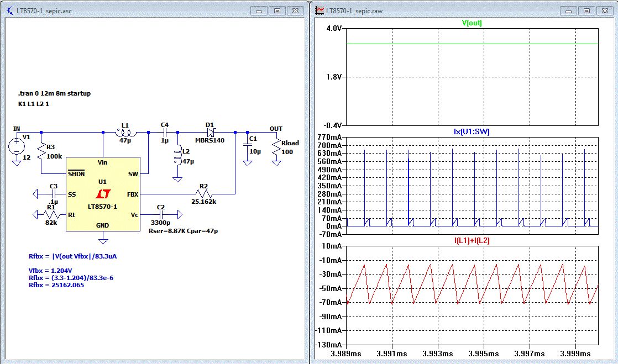Image resolution: width=618 pixels, height=364 pixels.
Task: Select the C1 output capacitor symbol
Action: (x=247, y=144)
